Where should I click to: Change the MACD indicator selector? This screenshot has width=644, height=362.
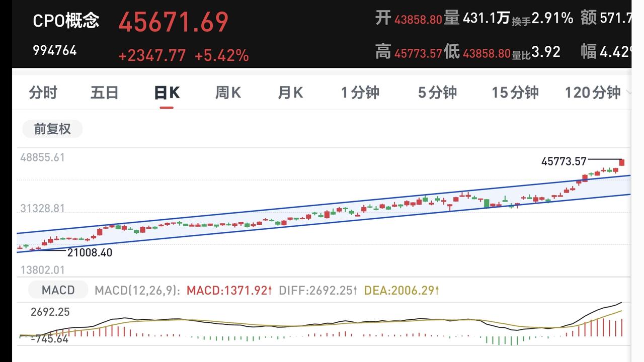point(58,290)
